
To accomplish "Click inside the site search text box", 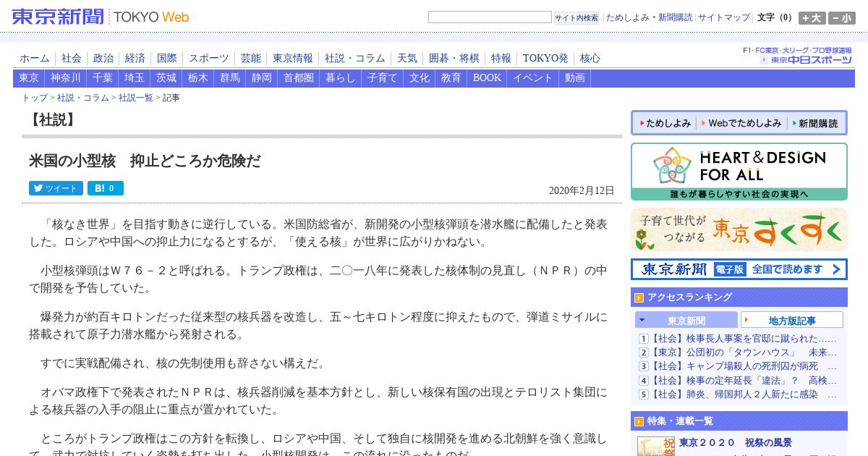I will (490, 17).
